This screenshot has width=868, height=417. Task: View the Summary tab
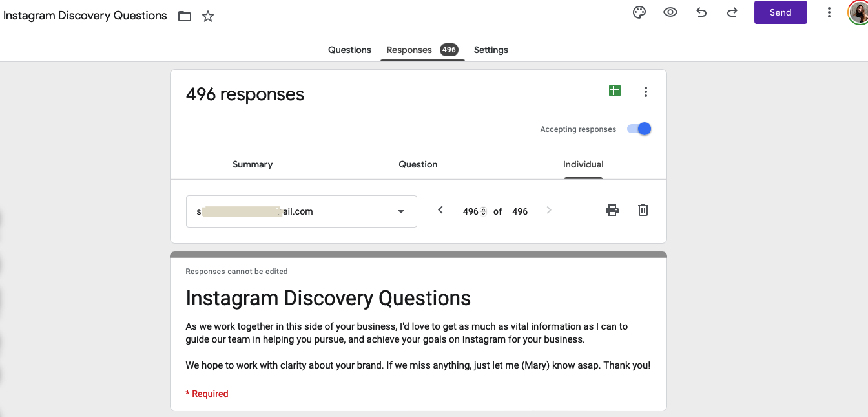coord(253,164)
